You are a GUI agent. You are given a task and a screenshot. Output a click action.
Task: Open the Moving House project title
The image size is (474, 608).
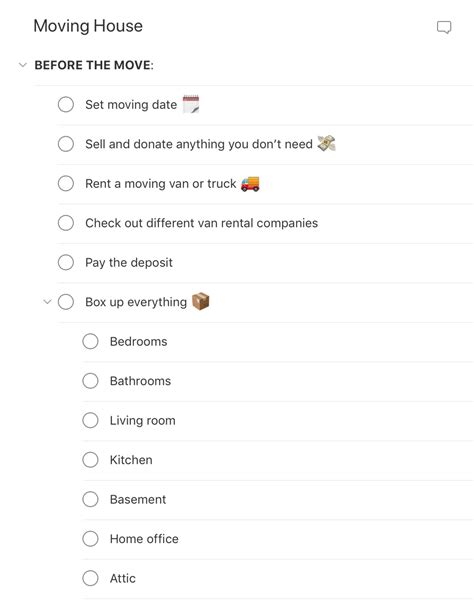click(88, 26)
